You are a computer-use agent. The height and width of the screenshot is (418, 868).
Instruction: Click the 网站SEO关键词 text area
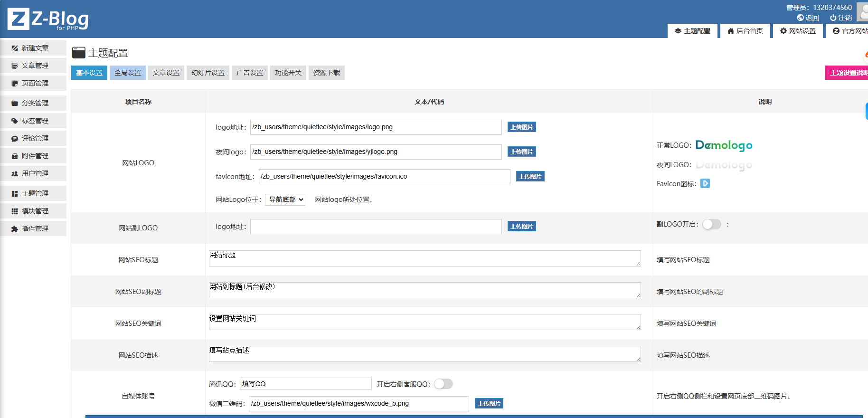pyautogui.click(x=425, y=322)
